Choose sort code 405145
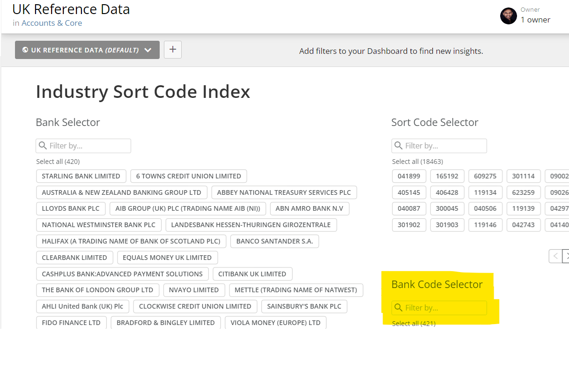 409,192
